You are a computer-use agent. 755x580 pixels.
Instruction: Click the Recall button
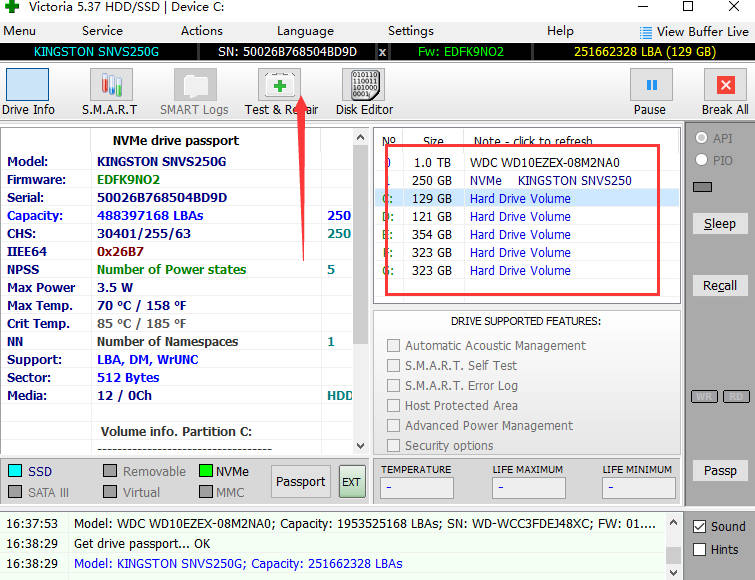(720, 285)
